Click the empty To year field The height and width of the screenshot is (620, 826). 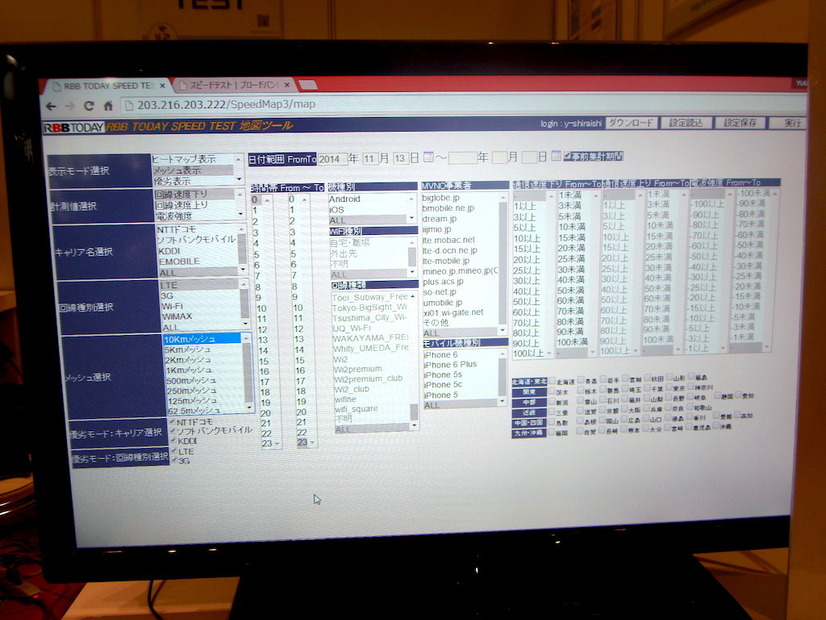(x=463, y=158)
